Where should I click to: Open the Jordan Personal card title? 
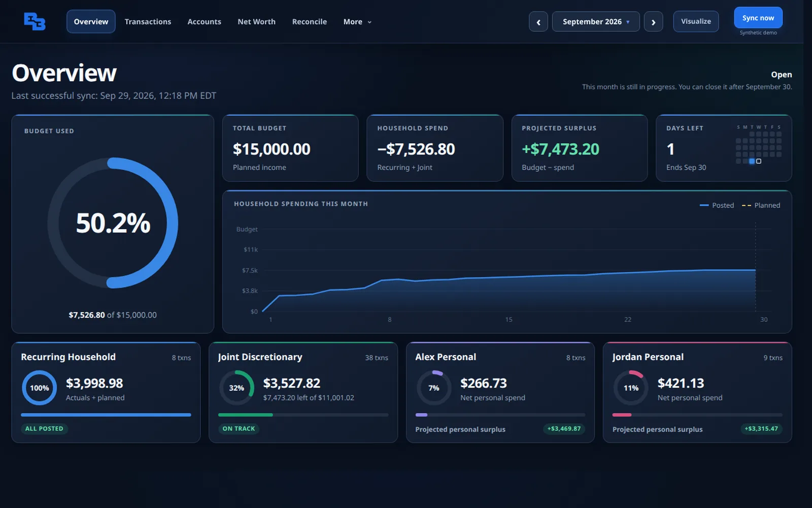pos(648,357)
